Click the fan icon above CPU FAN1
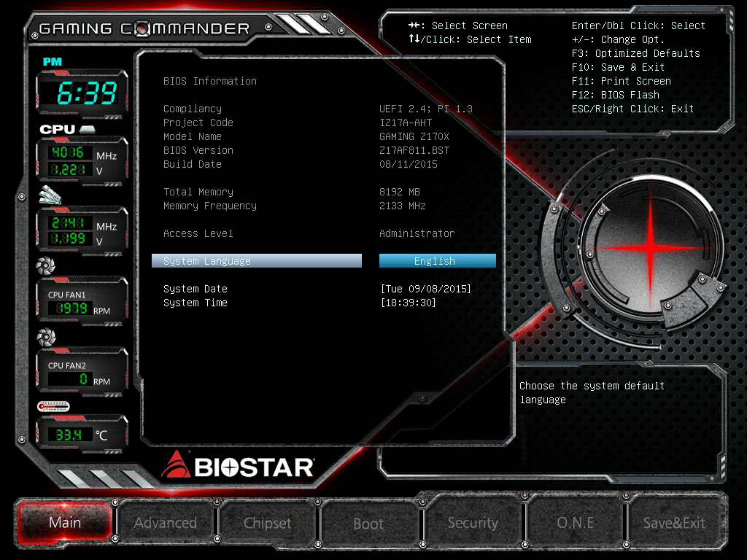747x560 pixels. [x=46, y=265]
